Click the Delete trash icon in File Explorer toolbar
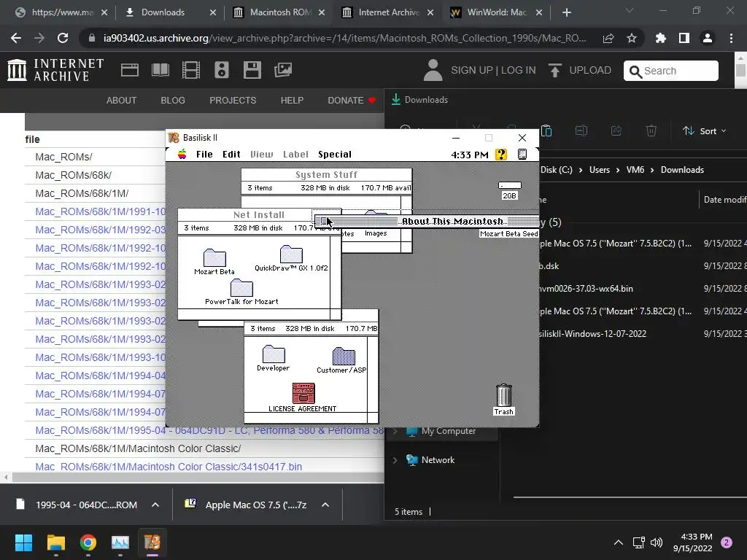Viewport: 747px width, 560px height. [x=651, y=131]
